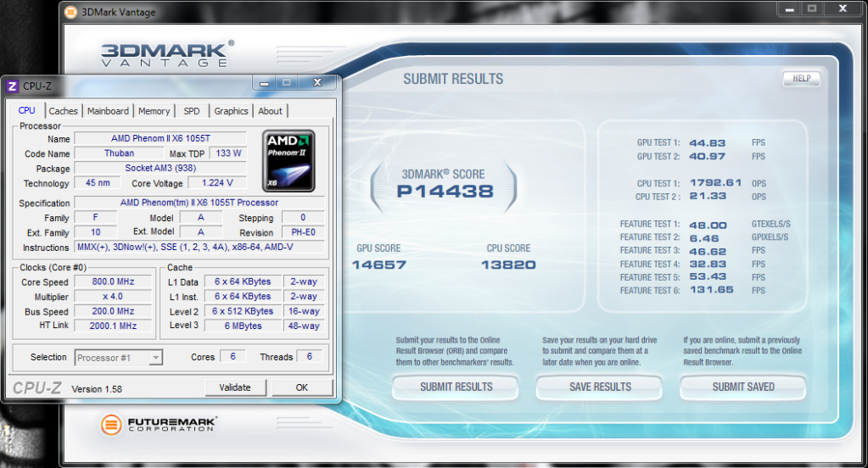Click the Name field AMD Phenom II X6 1055T

[160, 138]
